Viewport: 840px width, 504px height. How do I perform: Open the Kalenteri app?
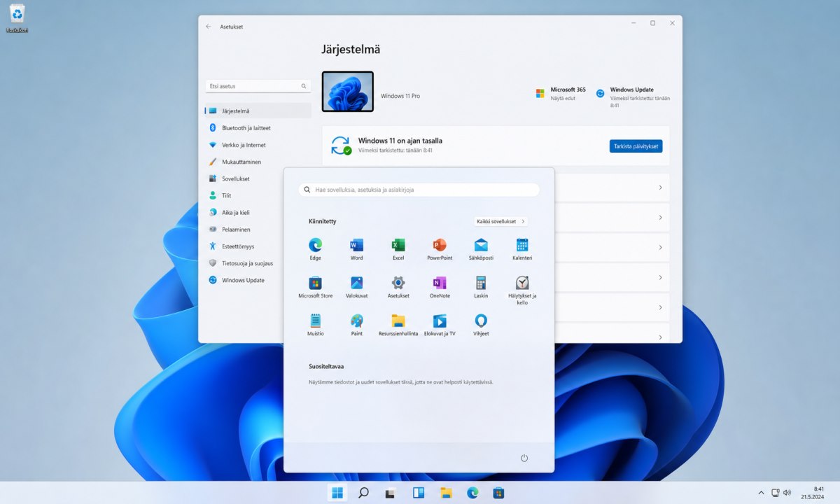522,249
